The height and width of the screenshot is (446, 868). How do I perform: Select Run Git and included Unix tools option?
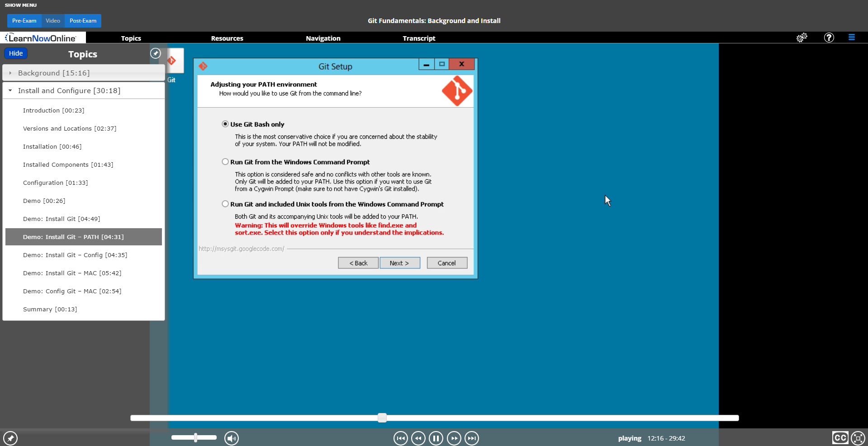coord(225,204)
